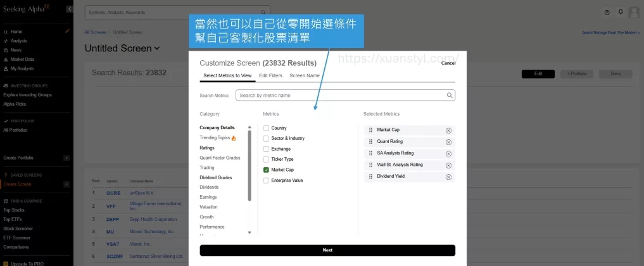The height and width of the screenshot is (266, 644).
Task: Switch to the Select Metrics to View tab
Action: [x=227, y=75]
